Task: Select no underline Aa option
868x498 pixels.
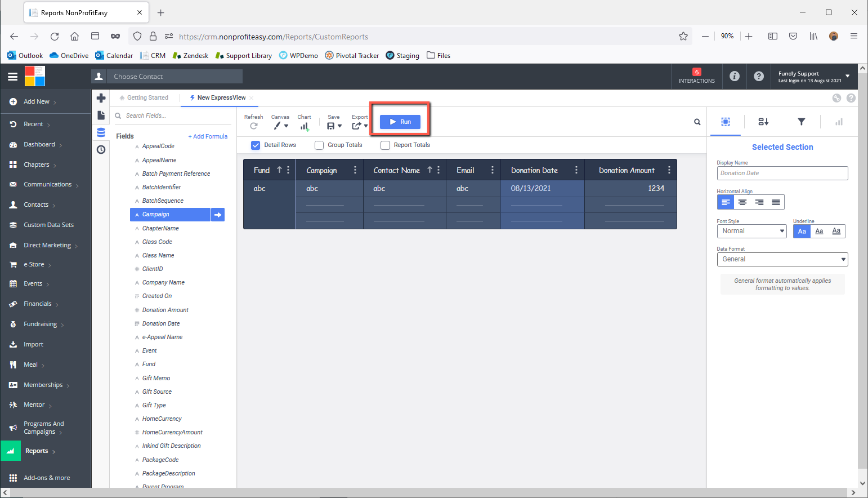Action: [802, 231]
